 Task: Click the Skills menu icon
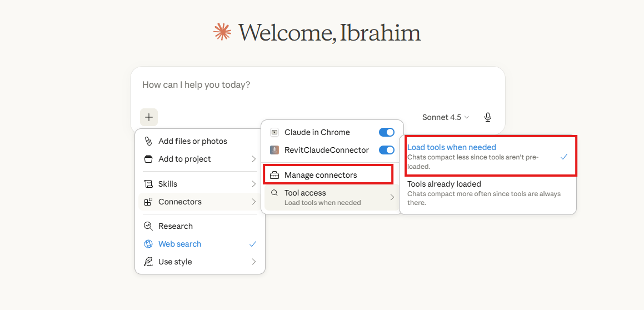coord(148,184)
